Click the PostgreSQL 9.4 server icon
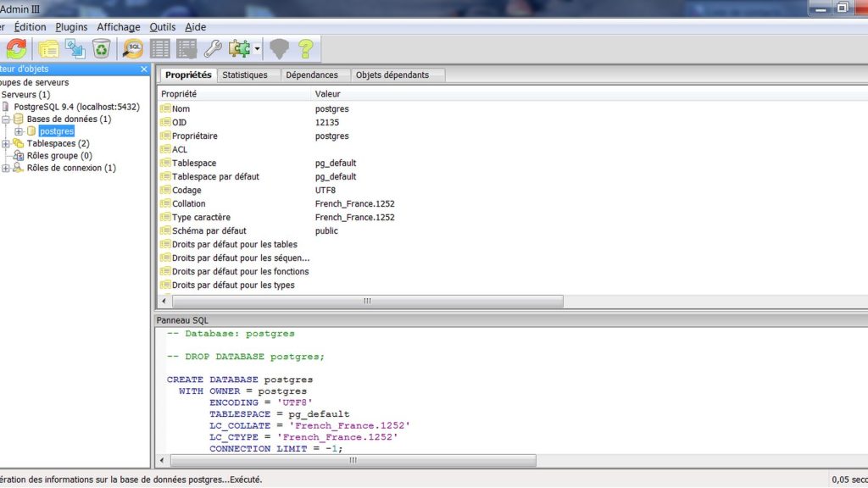 6,106
